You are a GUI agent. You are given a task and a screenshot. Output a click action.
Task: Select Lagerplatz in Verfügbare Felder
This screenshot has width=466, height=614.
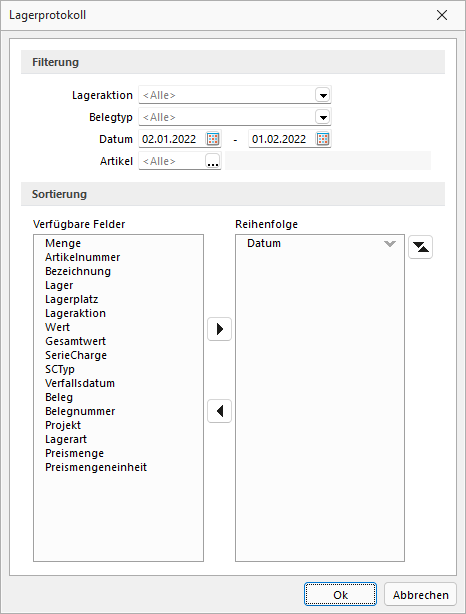[x=72, y=299]
